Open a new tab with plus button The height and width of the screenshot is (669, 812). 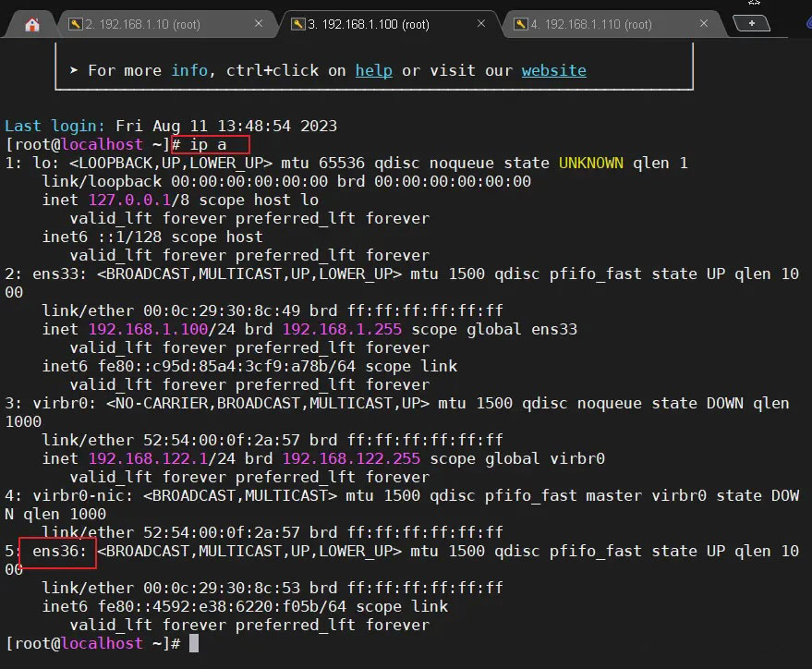(x=751, y=23)
